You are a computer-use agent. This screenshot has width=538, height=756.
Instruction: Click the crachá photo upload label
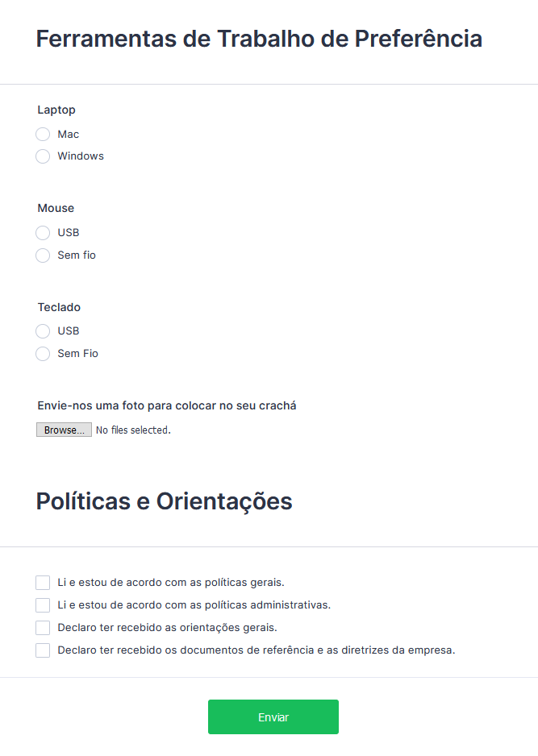pos(166,405)
